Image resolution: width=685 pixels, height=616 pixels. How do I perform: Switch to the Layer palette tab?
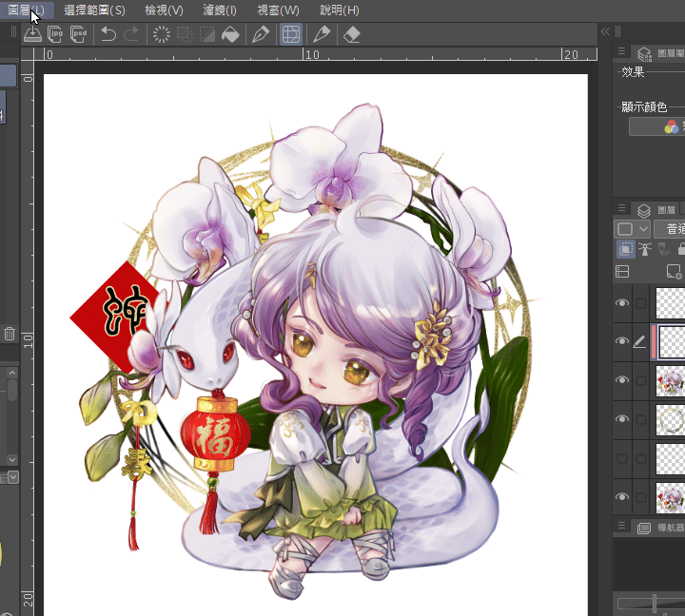pyautogui.click(x=656, y=210)
